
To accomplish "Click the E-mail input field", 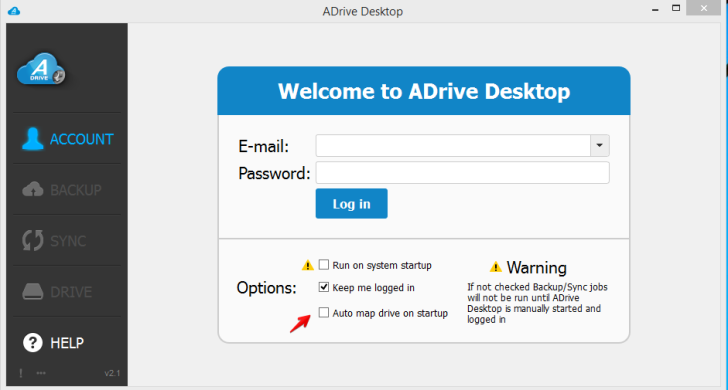I will (453, 146).
